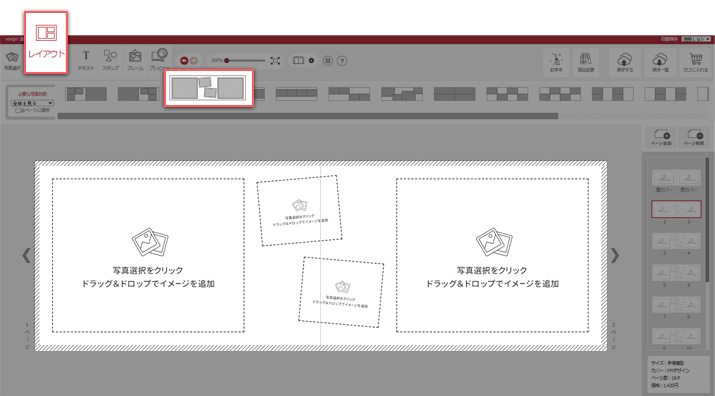Open the お手本 sample designs
Image resolution: width=715 pixels, height=396 pixels.
pos(556,62)
